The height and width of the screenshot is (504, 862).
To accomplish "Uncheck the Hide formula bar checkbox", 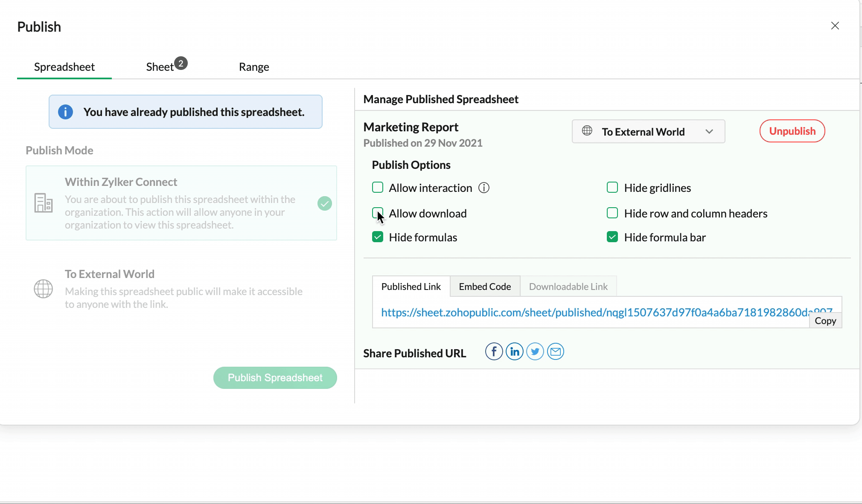I will 612,237.
